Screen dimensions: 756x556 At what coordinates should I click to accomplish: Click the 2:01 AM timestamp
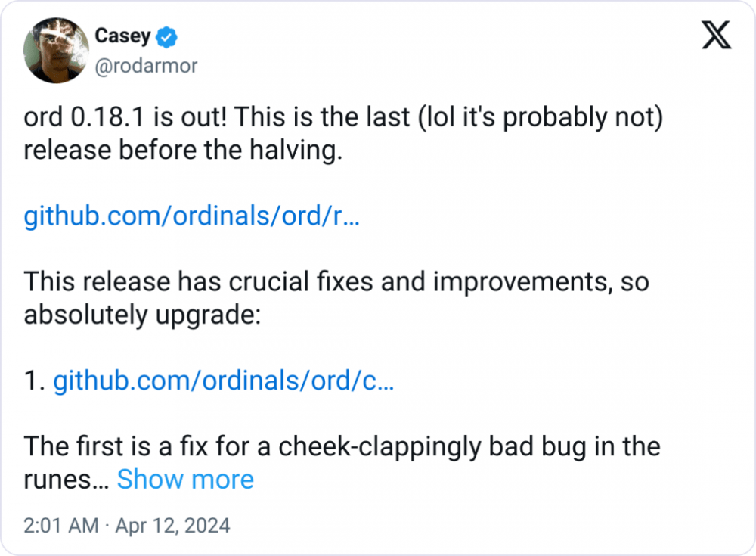pos(61,526)
